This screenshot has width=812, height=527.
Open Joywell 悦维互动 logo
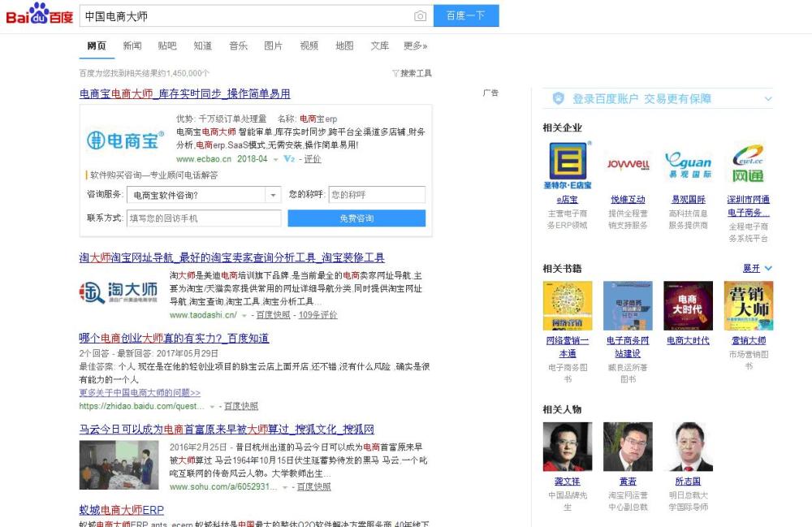628,165
